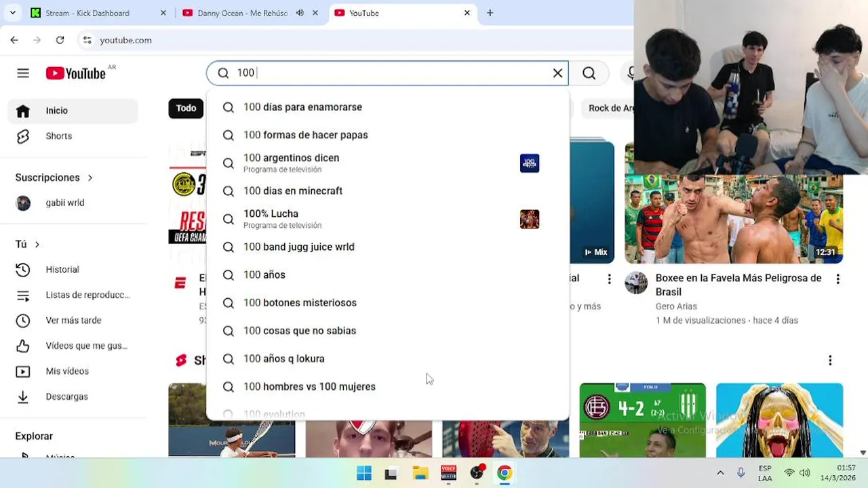868x488 pixels.
Task: Select suggestion 100 formas de hacer papas
Action: (x=387, y=135)
